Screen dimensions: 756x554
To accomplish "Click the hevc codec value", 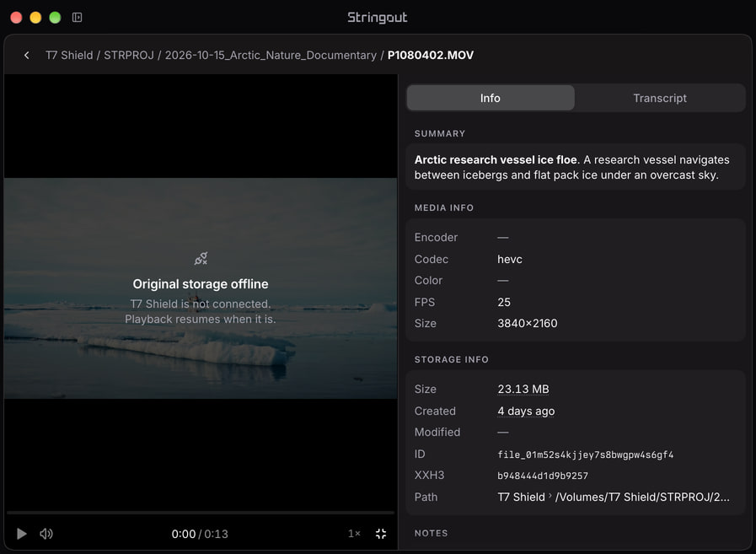I will pos(510,259).
